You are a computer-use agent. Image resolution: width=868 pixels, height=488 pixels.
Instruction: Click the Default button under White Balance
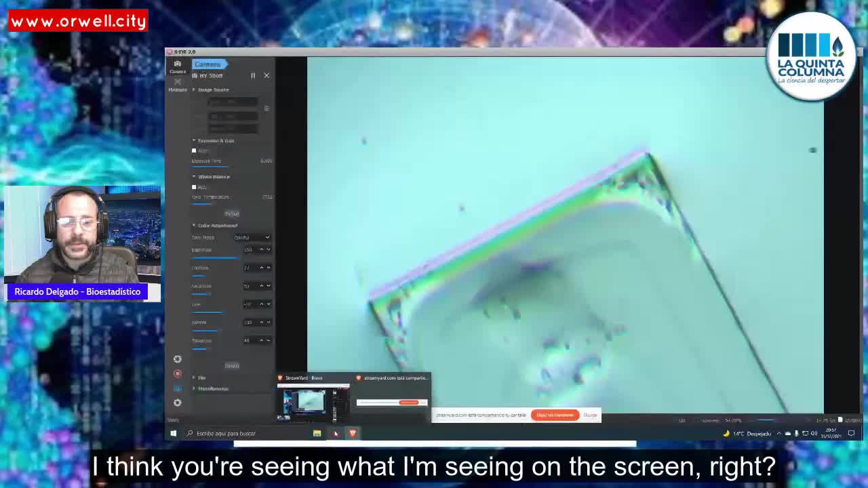[232, 213]
